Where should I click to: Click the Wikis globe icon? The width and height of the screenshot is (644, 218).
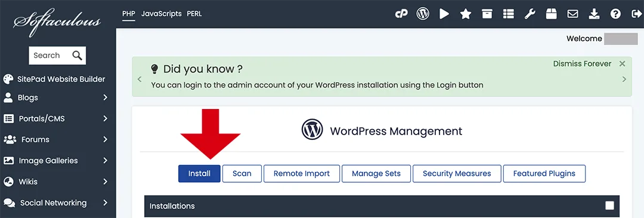coord(8,182)
